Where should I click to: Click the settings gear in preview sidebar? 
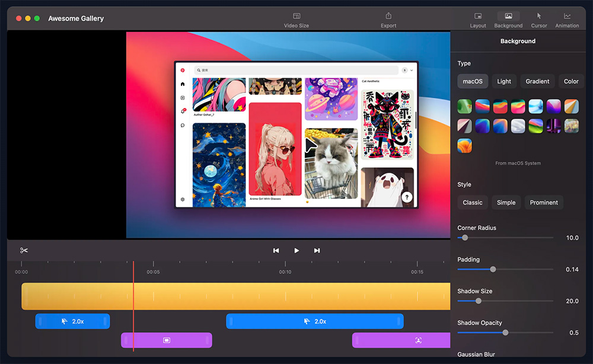coord(183,199)
